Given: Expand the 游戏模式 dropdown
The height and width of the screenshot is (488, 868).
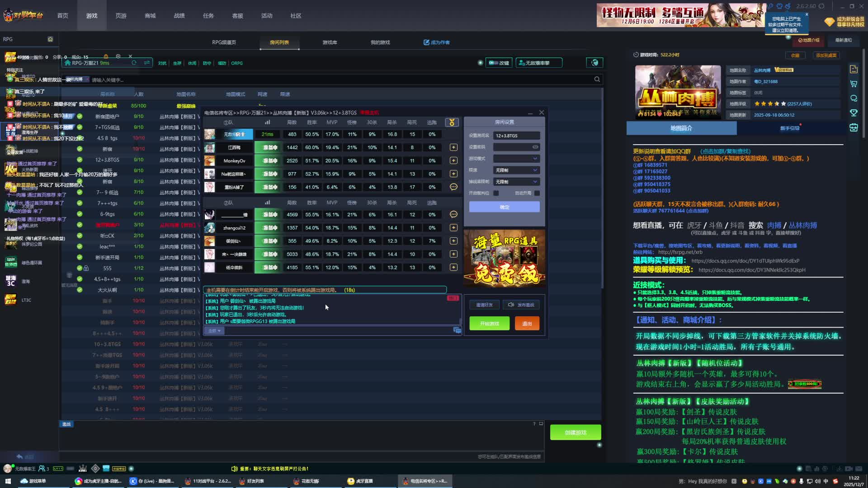Looking at the screenshot, I should [x=516, y=159].
